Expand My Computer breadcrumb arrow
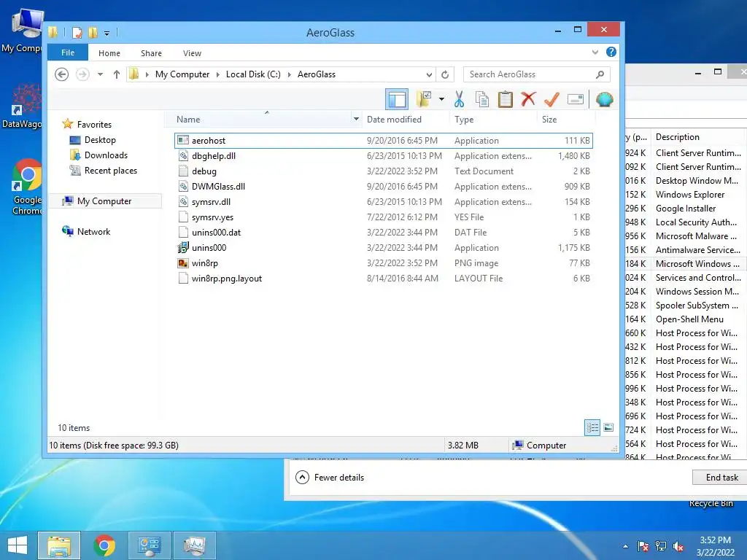The image size is (747, 560). coord(217,74)
